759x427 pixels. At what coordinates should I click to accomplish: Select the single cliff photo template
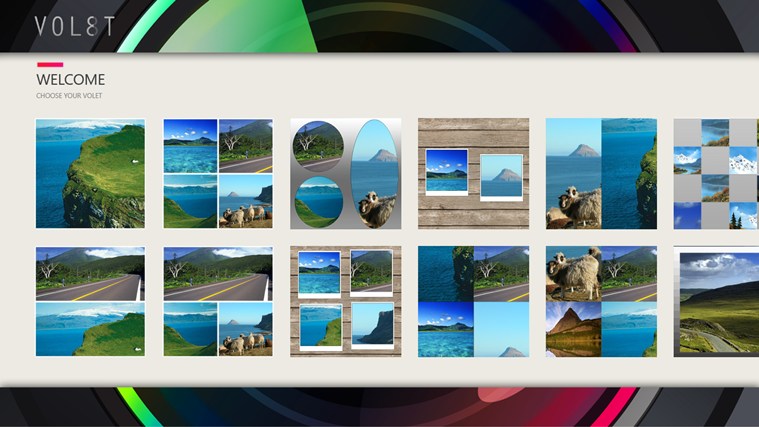click(x=91, y=173)
